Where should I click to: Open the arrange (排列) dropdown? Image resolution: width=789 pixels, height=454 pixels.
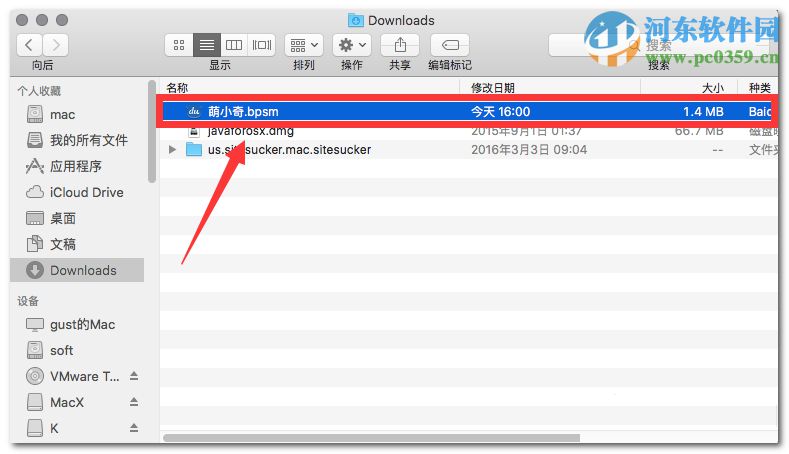pyautogui.click(x=304, y=45)
